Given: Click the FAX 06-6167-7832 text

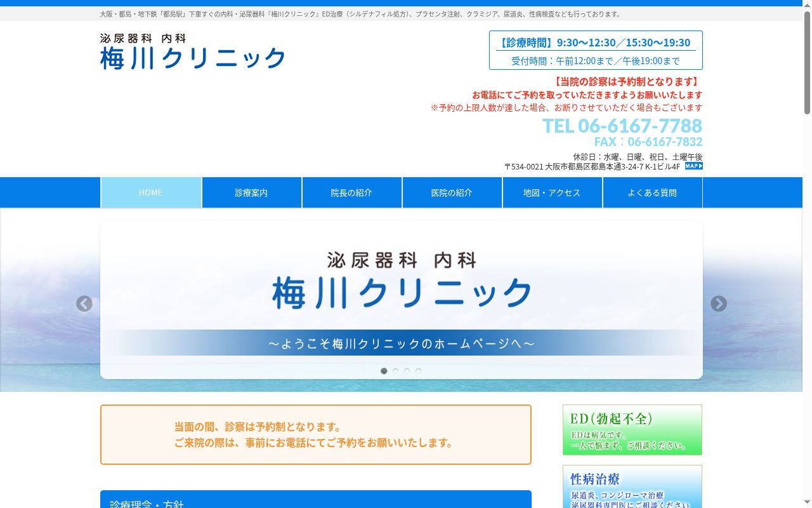Looking at the screenshot, I should [648, 142].
